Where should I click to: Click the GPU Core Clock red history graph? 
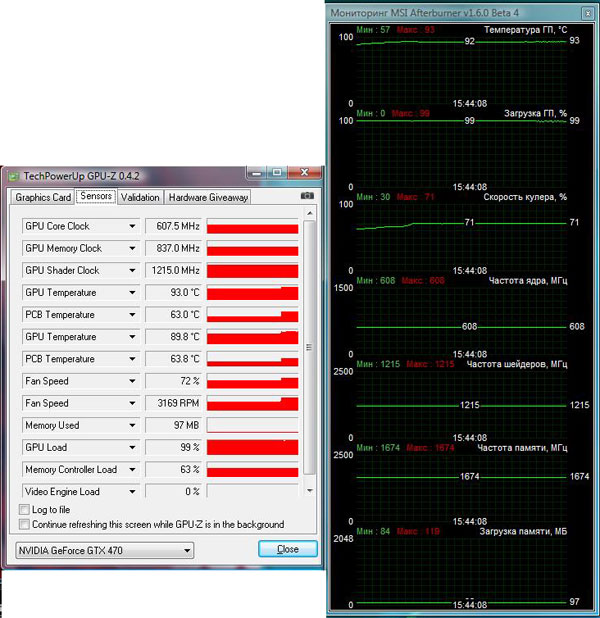[x=252, y=226]
